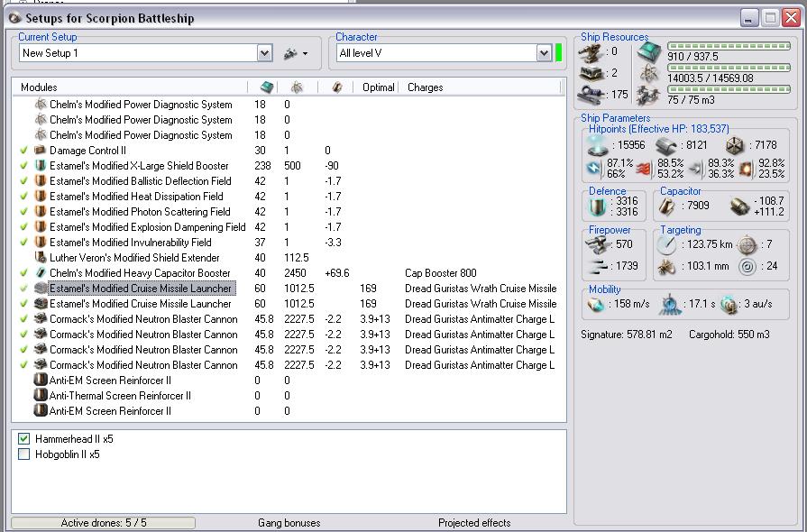This screenshot has width=807, height=532.
Task: Toggle Damage Control II active state
Action: (x=23, y=151)
